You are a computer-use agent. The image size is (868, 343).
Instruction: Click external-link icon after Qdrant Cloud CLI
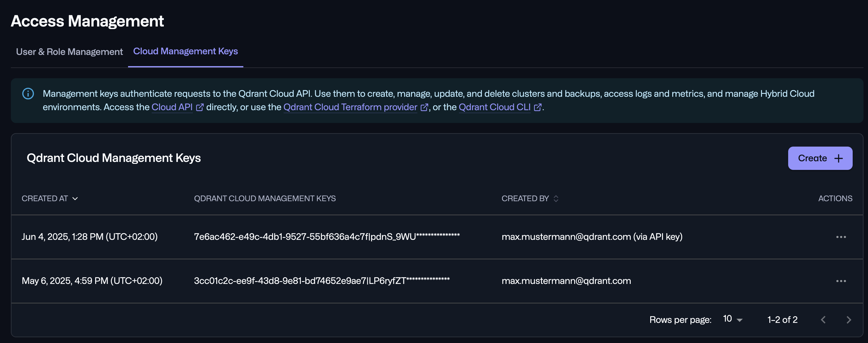pyautogui.click(x=538, y=107)
